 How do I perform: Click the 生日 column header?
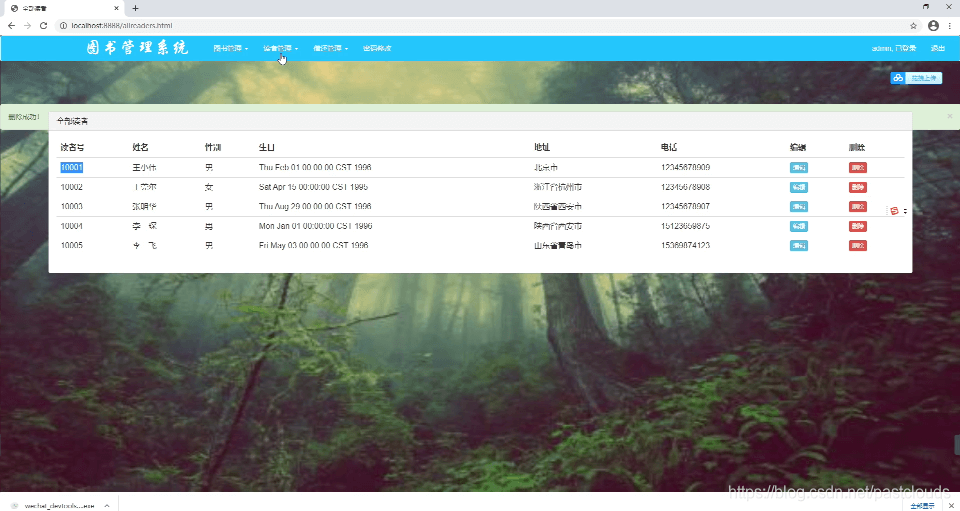tap(266, 147)
